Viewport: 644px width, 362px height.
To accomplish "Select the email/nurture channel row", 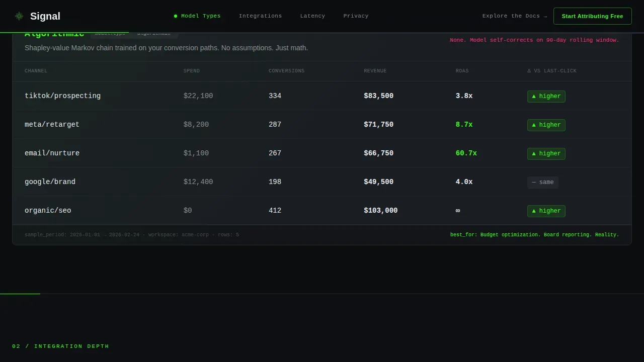I will click(321, 153).
